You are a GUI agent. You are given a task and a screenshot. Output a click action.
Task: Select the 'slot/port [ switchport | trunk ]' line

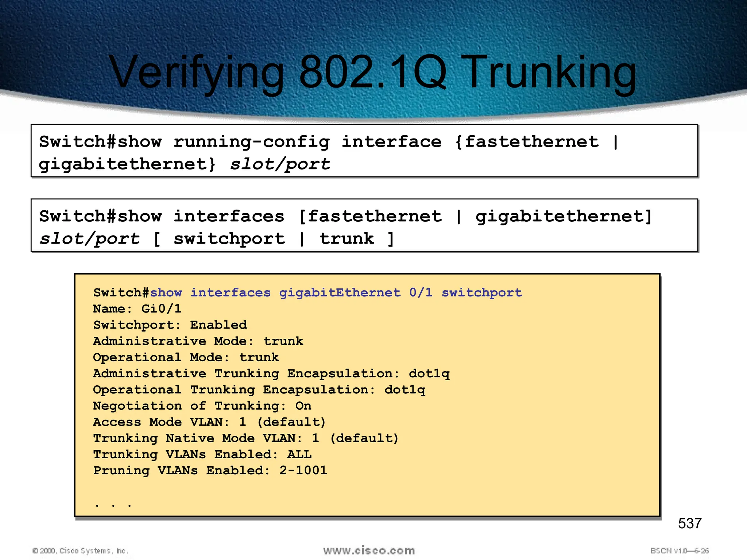point(217,239)
